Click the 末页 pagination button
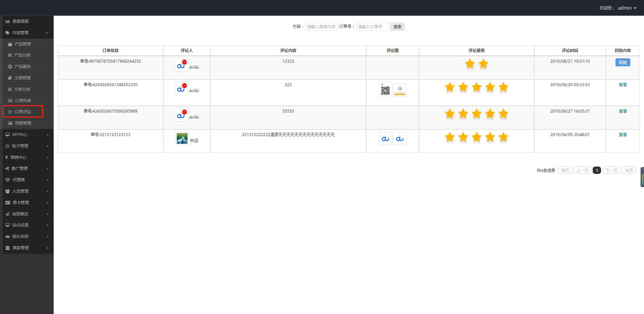The image size is (644, 314). [629, 171]
